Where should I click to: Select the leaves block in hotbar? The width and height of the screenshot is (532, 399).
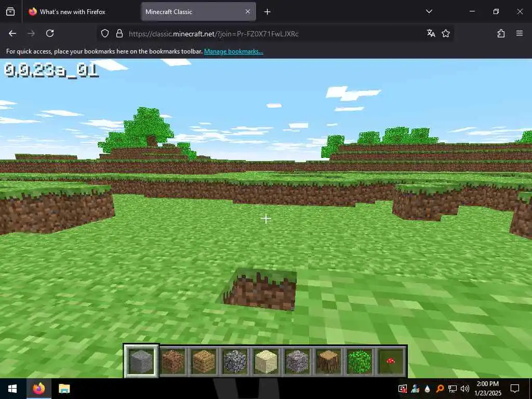tap(360, 362)
